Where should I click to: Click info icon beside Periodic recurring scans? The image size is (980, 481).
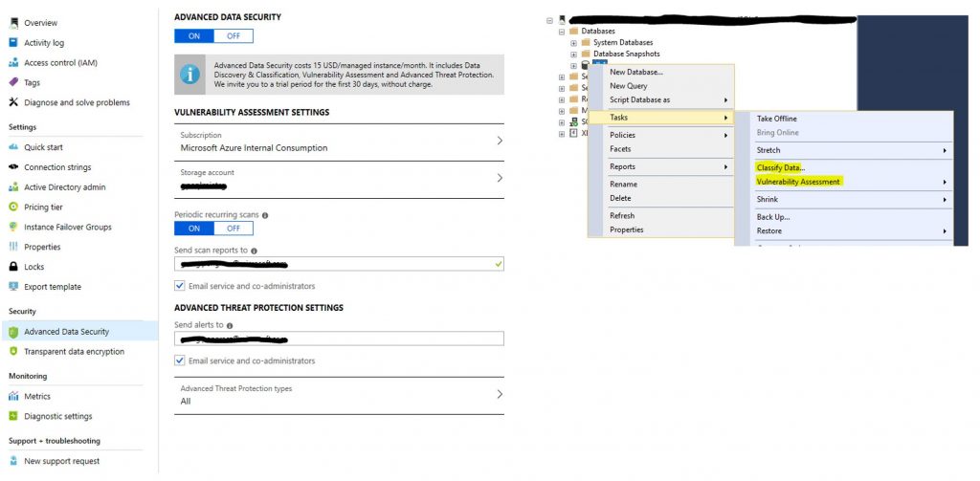265,216
